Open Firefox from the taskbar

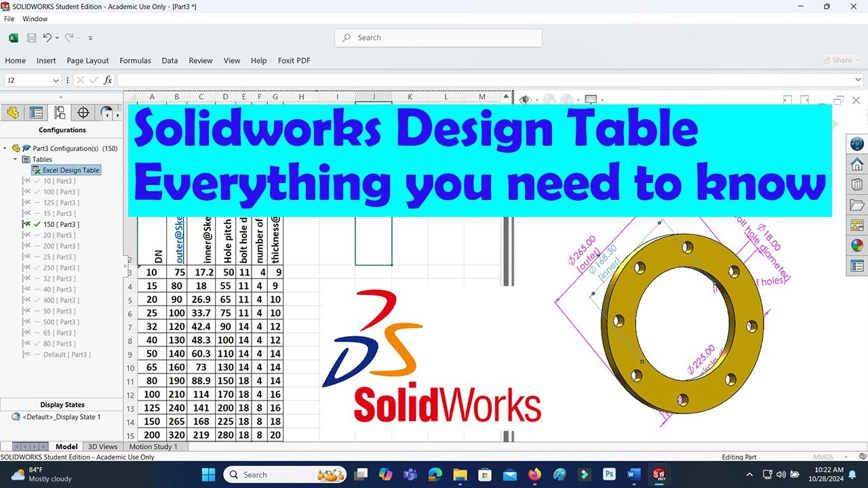(535, 474)
